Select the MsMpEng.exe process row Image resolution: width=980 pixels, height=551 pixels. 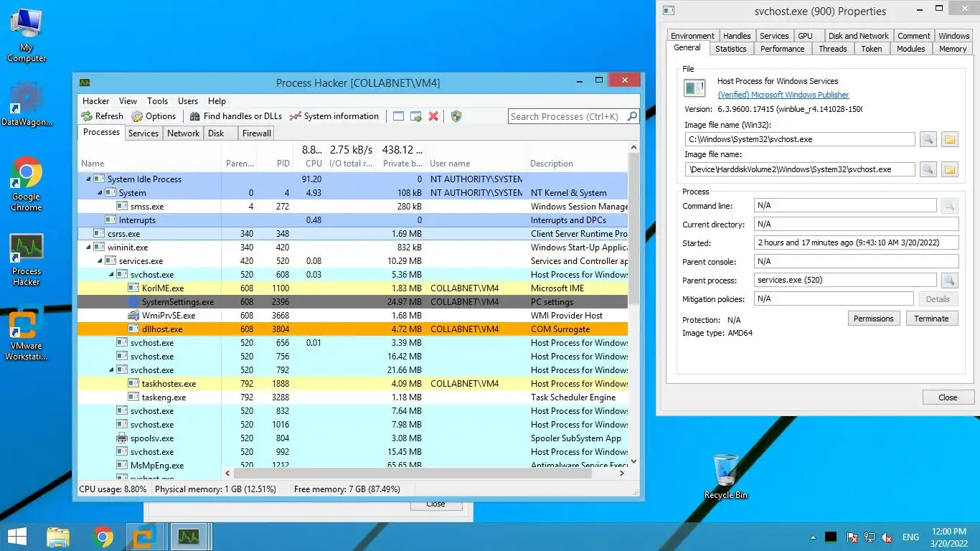(x=352, y=466)
